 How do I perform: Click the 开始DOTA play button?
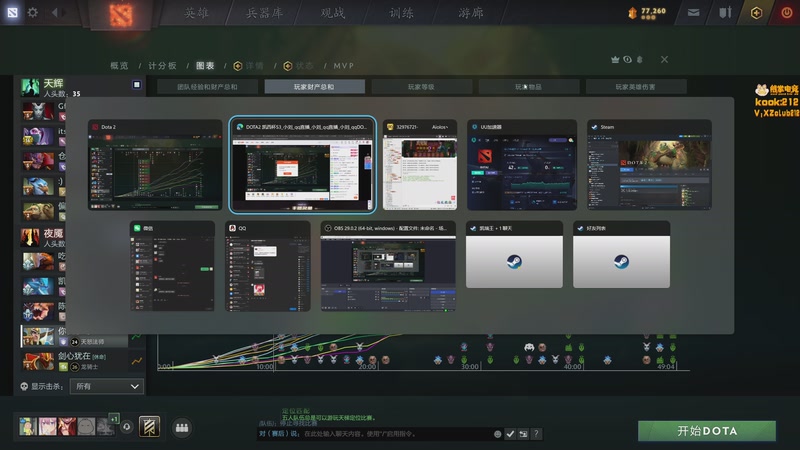707,431
